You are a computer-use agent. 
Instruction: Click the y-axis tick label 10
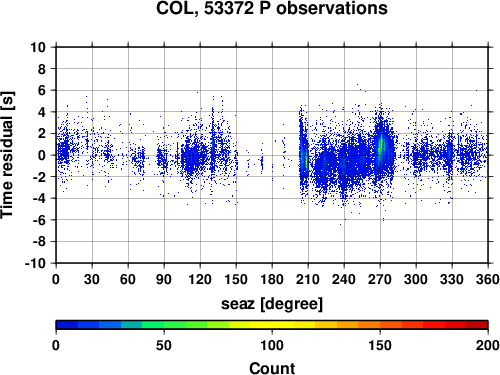point(38,47)
